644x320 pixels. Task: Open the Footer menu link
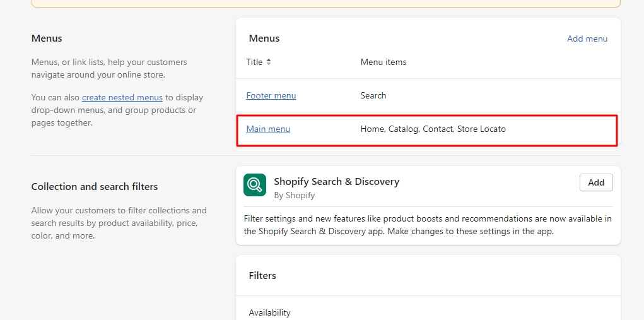271,95
